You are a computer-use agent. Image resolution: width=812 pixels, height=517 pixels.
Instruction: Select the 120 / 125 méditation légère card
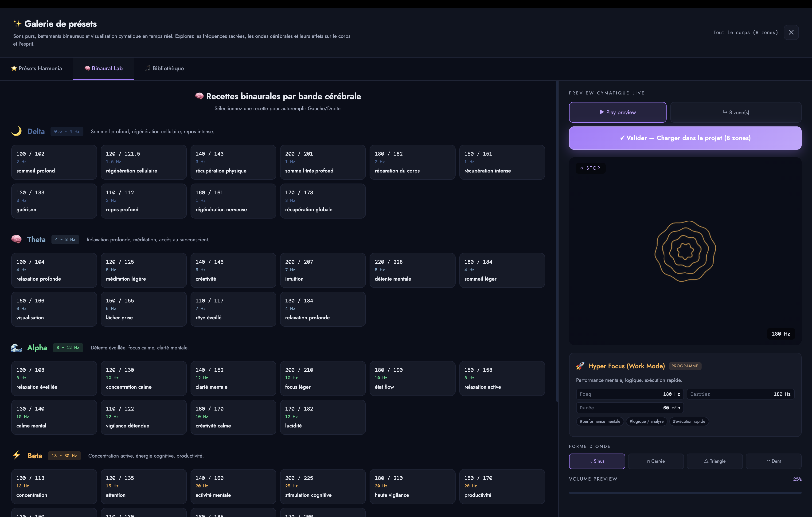(144, 270)
